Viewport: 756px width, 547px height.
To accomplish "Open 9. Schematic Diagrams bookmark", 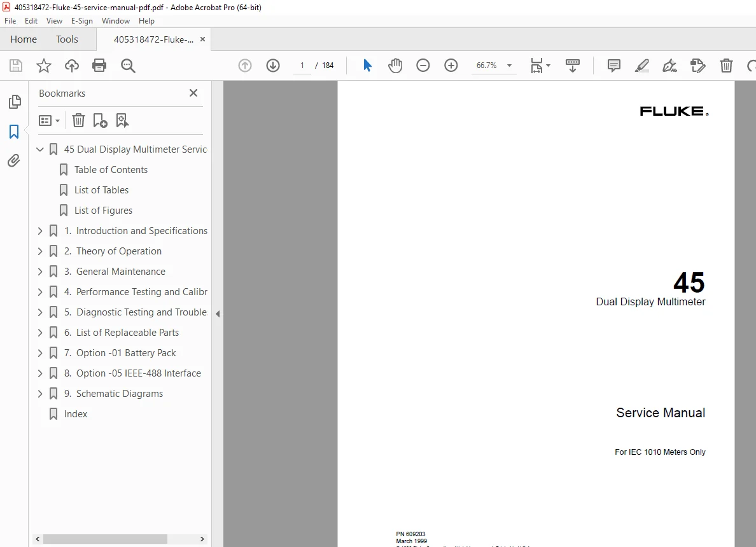I will (113, 394).
